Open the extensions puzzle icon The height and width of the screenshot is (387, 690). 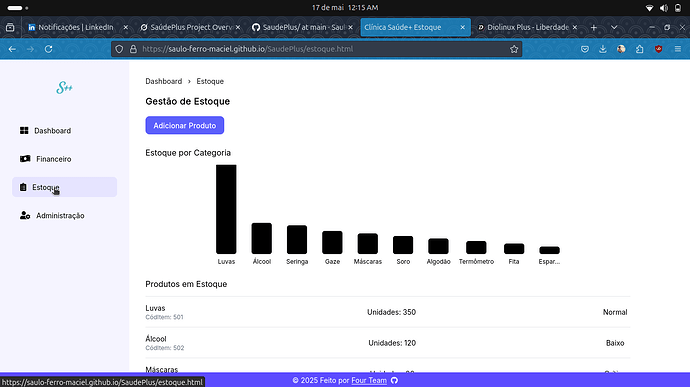coord(639,49)
